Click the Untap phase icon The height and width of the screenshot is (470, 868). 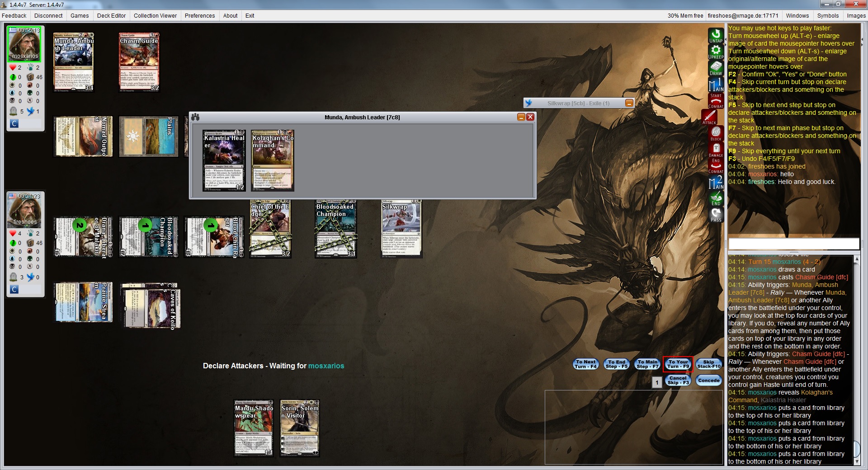click(x=716, y=35)
